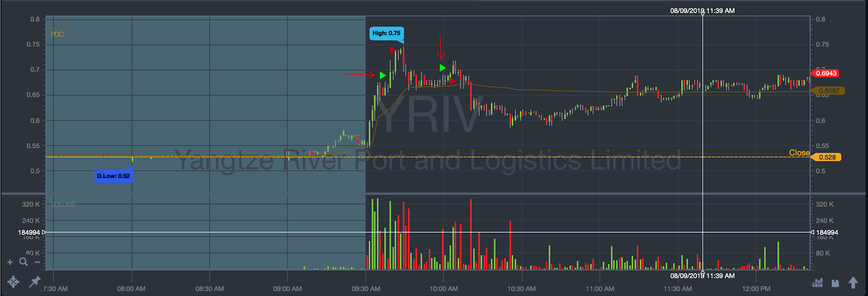Click the 184994 volume value on left axis
868x296 pixels.
pyautogui.click(x=29, y=232)
